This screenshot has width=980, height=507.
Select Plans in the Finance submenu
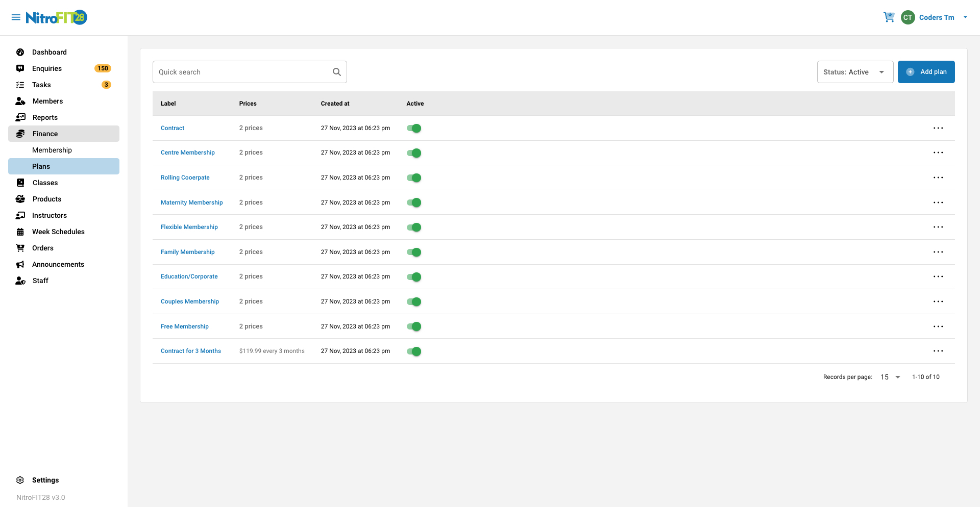pos(41,166)
